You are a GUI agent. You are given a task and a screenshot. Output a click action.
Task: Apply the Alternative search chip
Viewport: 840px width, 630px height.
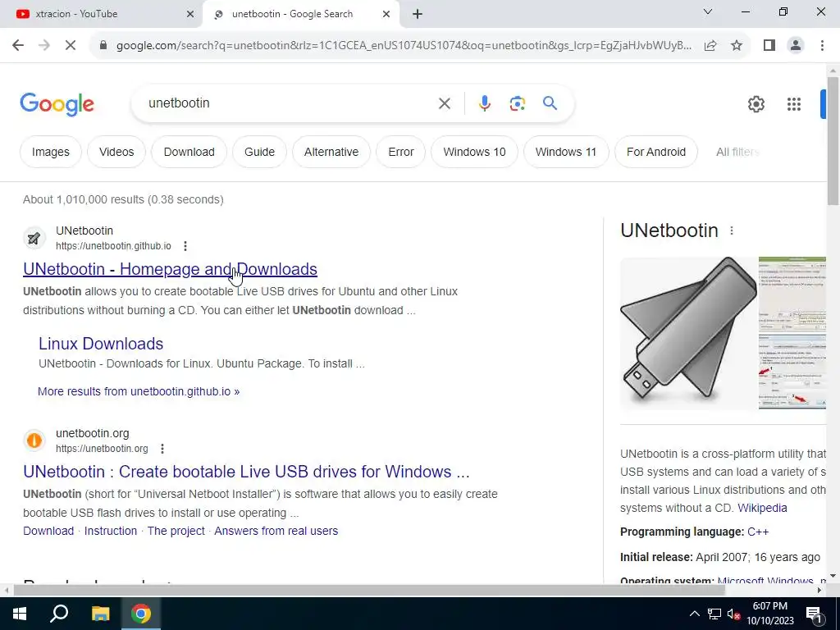click(331, 152)
